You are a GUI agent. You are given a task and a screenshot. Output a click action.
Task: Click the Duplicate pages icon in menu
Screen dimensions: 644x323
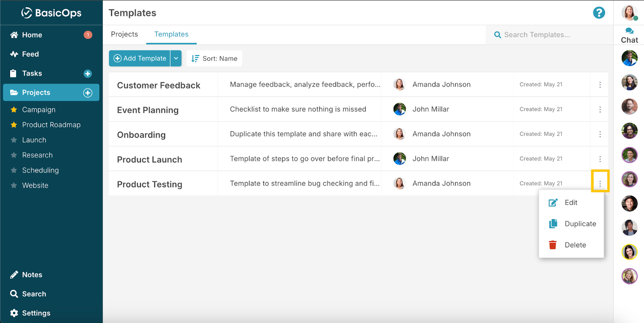[x=553, y=224]
